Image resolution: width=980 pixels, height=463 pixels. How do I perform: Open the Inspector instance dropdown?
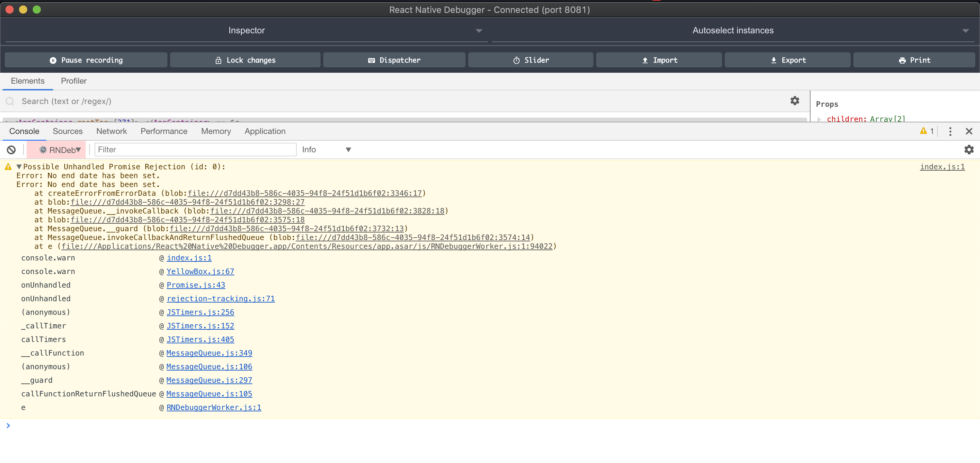pyautogui.click(x=478, y=30)
